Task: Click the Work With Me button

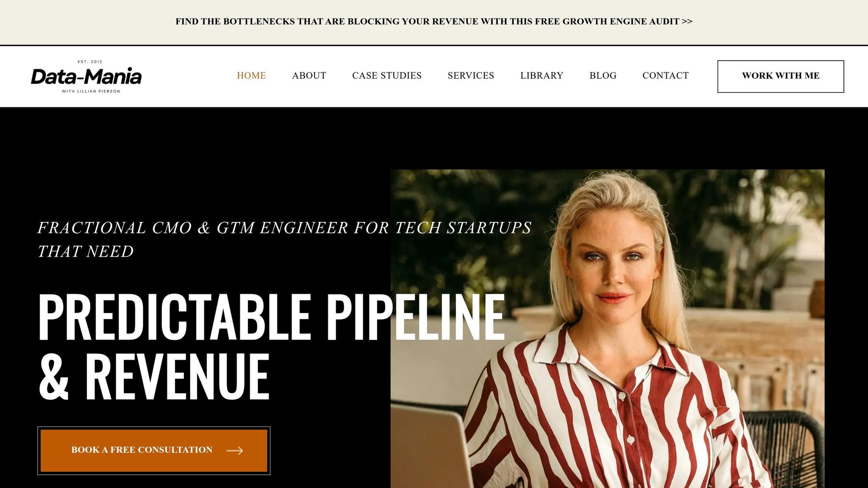Action: (x=781, y=76)
